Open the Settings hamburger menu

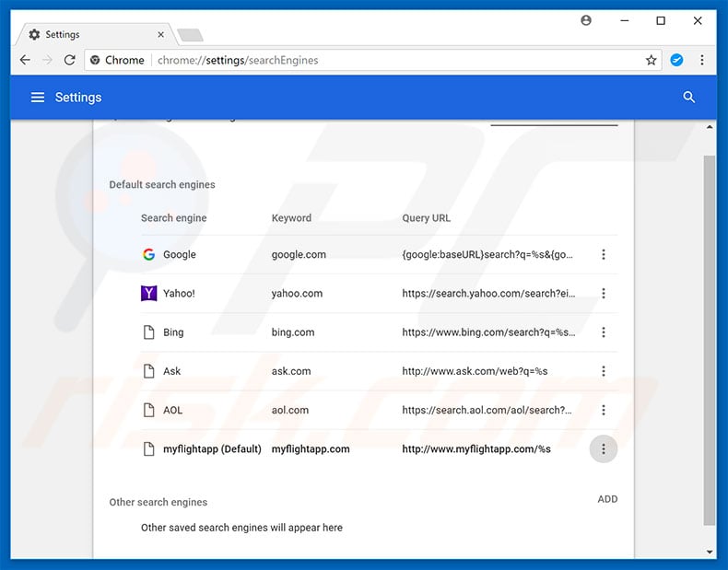coord(38,98)
